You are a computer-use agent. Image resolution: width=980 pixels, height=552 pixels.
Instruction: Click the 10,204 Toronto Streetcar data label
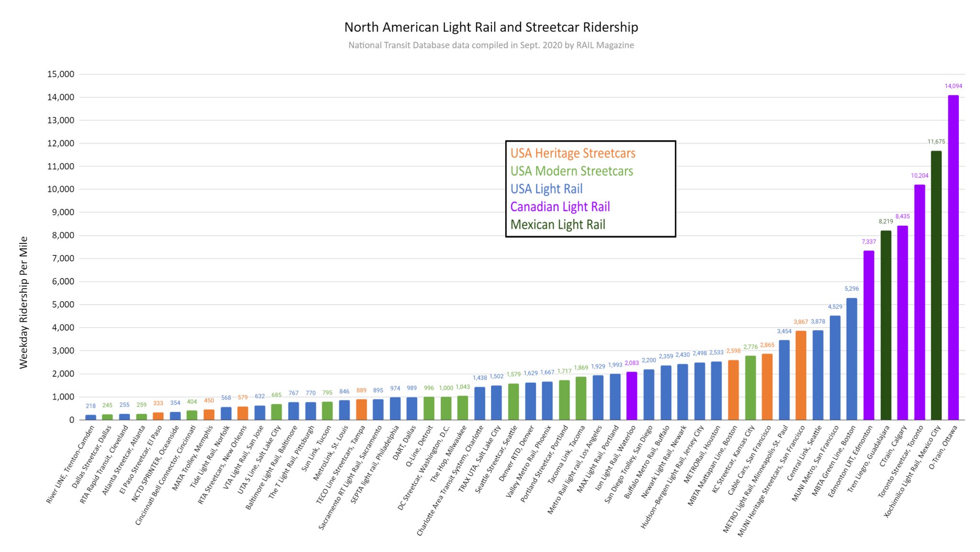click(919, 176)
